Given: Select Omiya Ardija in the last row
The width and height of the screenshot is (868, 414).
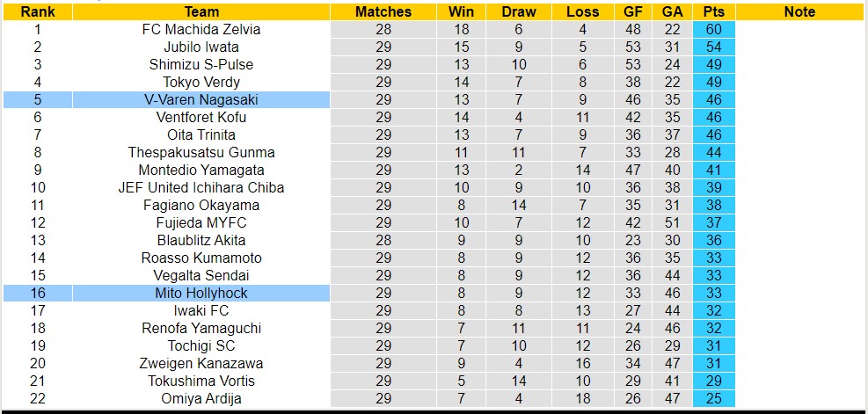Looking at the screenshot, I should click(201, 398).
